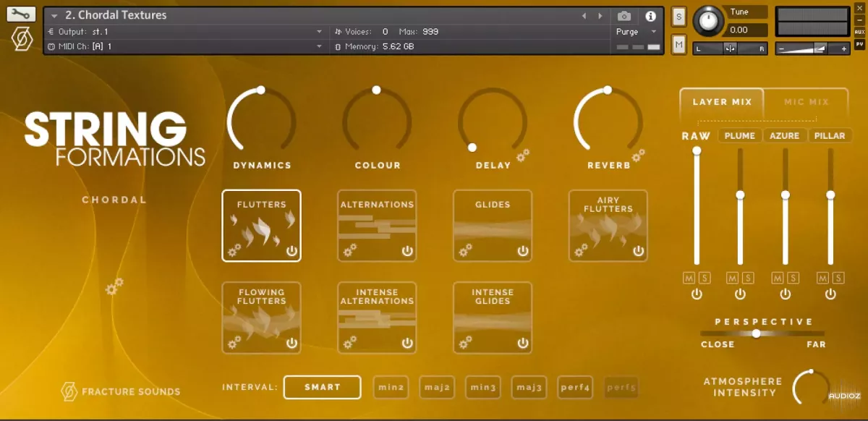Click the gear icon below Chordal label
The image size is (868, 421).
(x=114, y=288)
